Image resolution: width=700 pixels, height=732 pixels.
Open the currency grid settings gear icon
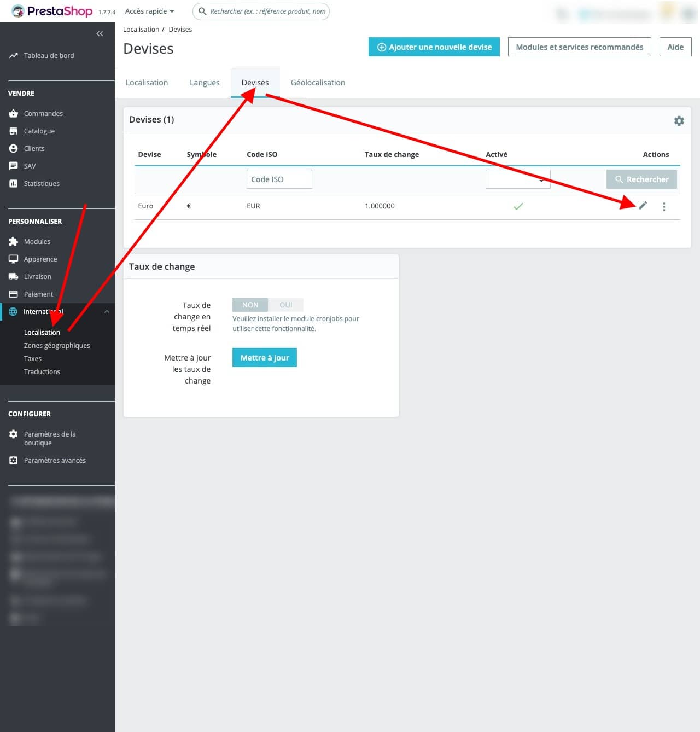(679, 120)
